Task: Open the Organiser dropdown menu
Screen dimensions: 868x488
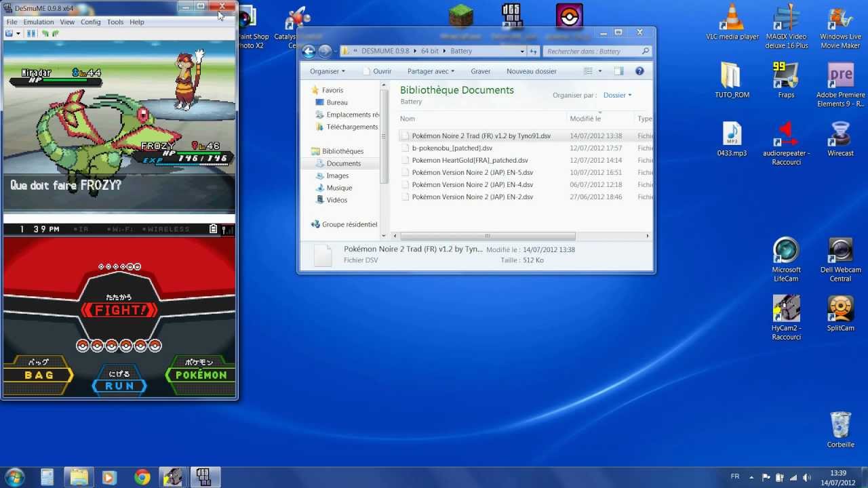Action: pos(328,71)
